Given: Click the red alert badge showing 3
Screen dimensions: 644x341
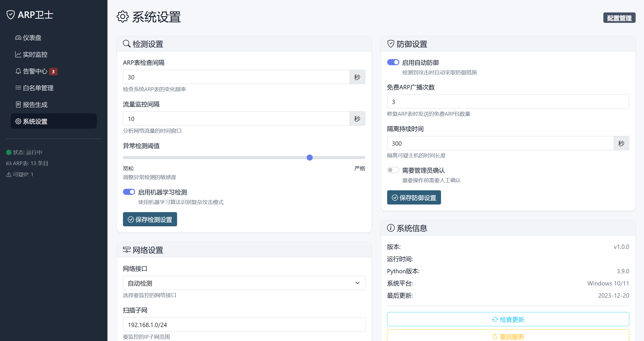Looking at the screenshot, I should tap(53, 72).
